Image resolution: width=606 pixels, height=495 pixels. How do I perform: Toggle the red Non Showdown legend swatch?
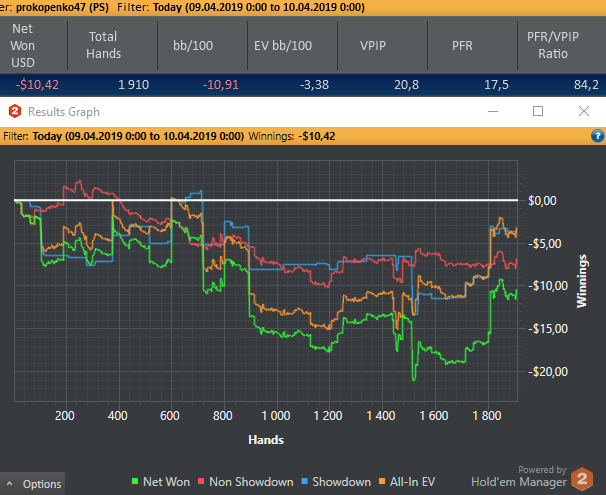point(201,481)
